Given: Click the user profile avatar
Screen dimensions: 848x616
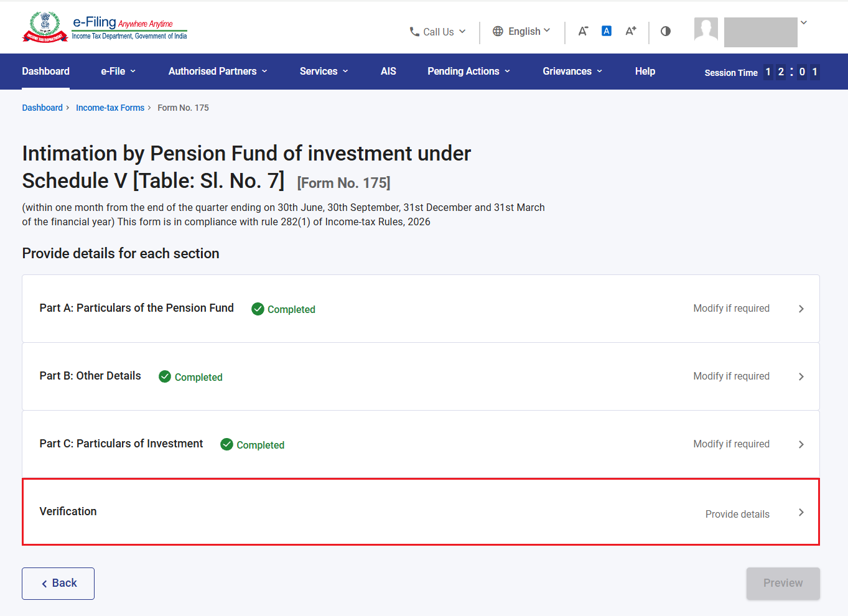Looking at the screenshot, I should click(x=706, y=29).
